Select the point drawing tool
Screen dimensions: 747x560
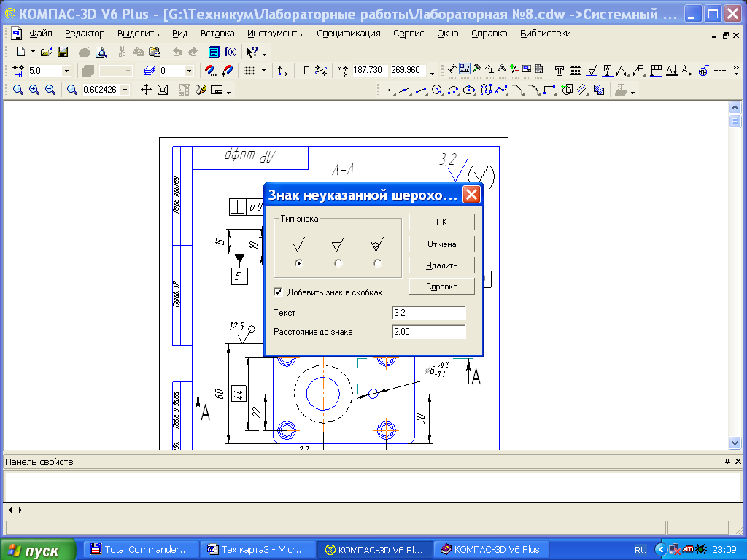pyautogui.click(x=390, y=90)
